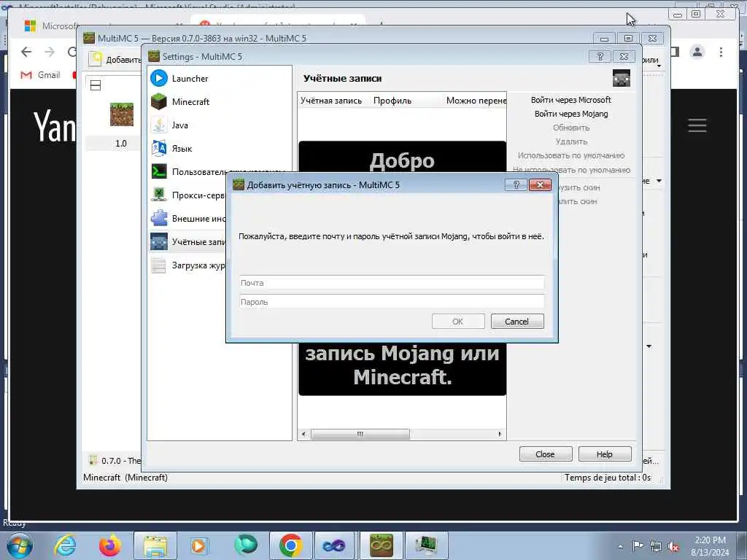Open the taskbar clock and date

click(x=710, y=546)
